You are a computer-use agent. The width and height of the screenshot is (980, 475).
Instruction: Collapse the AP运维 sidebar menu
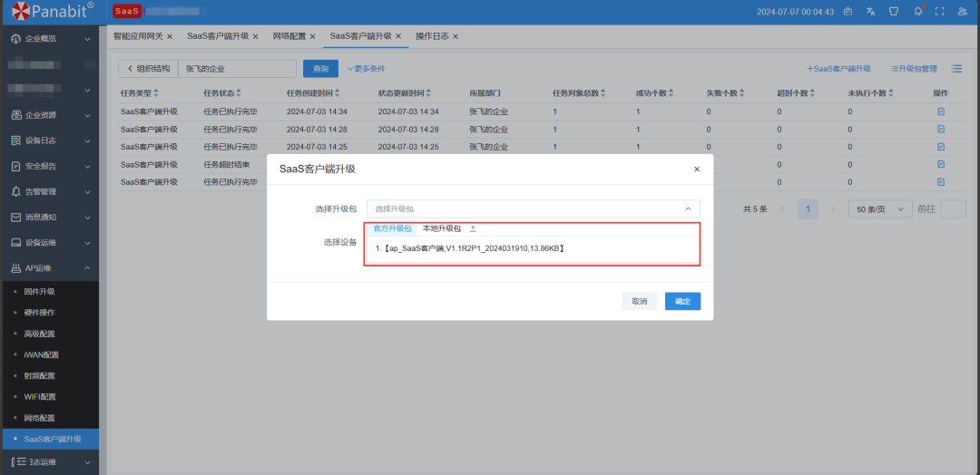tap(49, 268)
